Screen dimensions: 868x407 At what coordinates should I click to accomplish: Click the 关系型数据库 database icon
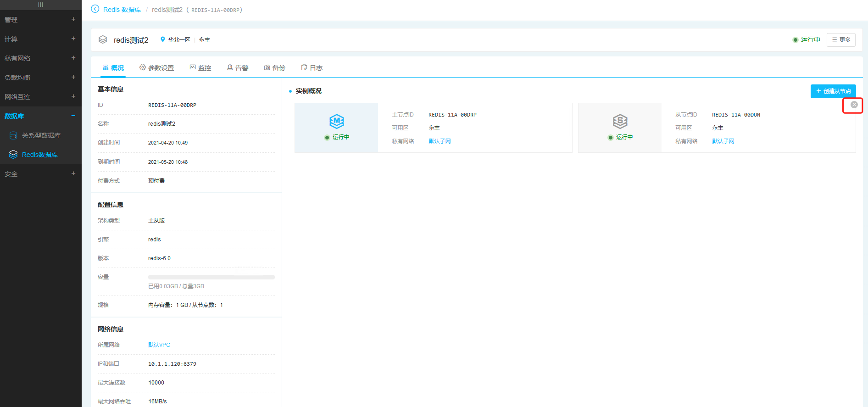[13, 135]
